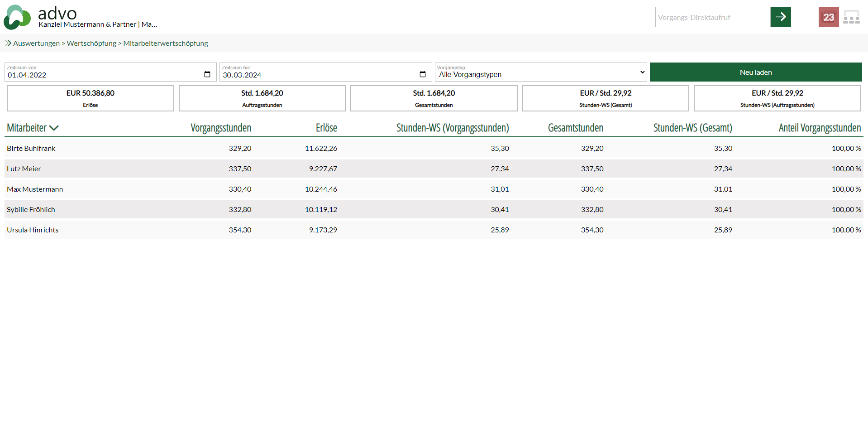Screen dimensions: 868x434
Task: Navigate to Auswertungen breadcrumb
Action: pos(36,43)
